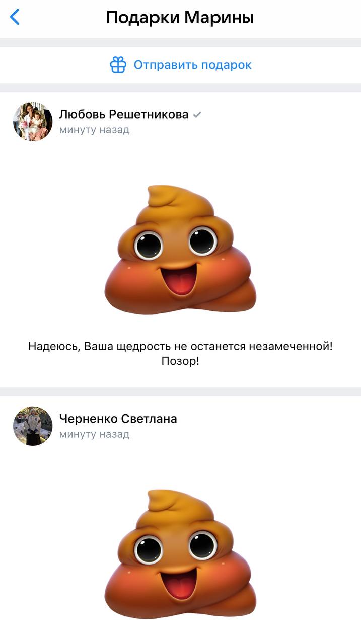The height and width of the screenshot is (644, 361).
Task: Tap the gray divider between the two gift entries
Action: 180,392
